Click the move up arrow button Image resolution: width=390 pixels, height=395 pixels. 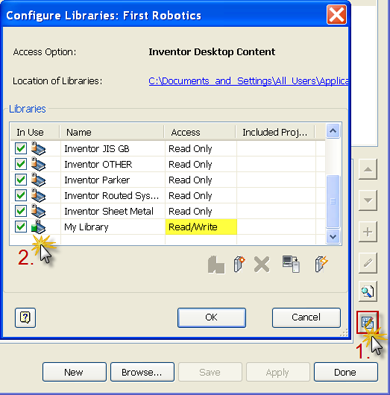368,169
